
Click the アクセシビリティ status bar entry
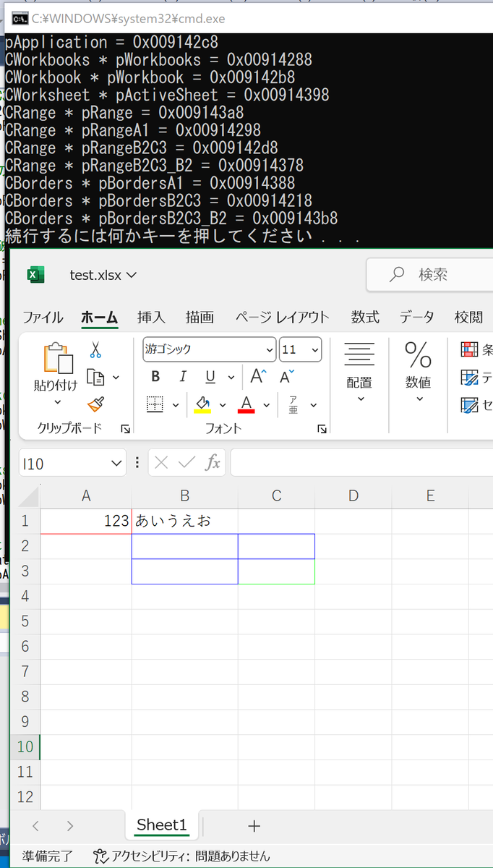click(182, 856)
